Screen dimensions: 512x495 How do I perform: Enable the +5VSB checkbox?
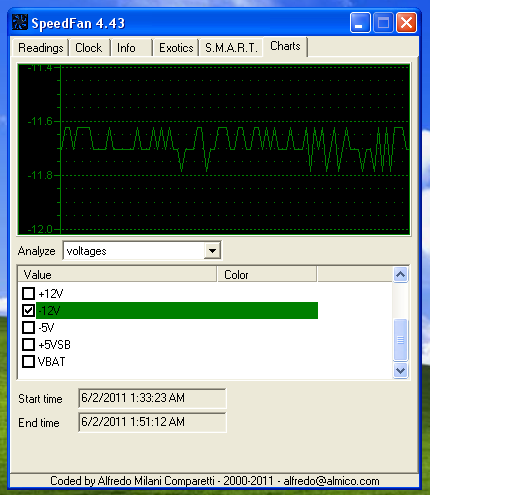coord(28,345)
